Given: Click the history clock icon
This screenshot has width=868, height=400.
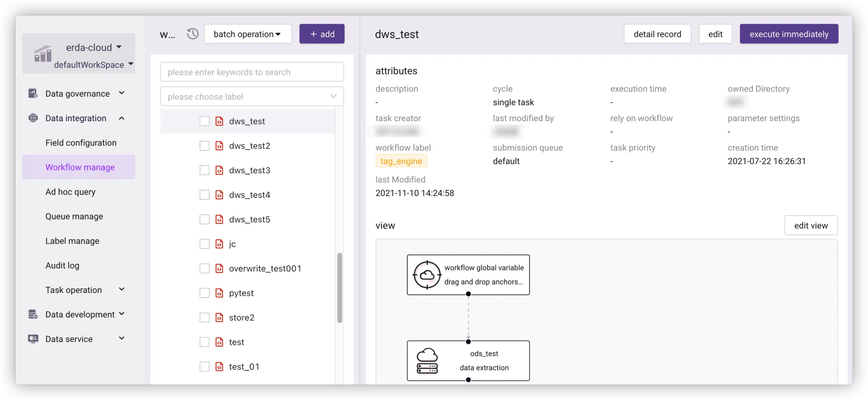Looking at the screenshot, I should click(x=193, y=34).
